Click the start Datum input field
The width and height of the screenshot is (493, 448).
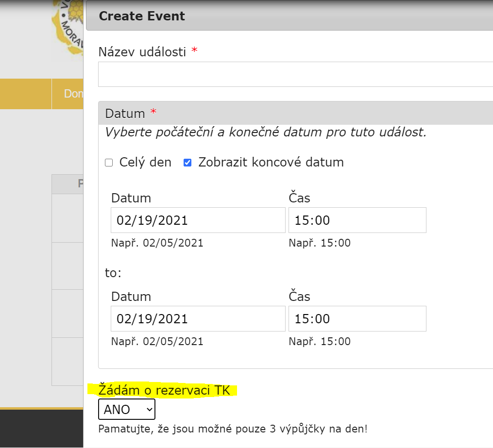[x=198, y=220]
